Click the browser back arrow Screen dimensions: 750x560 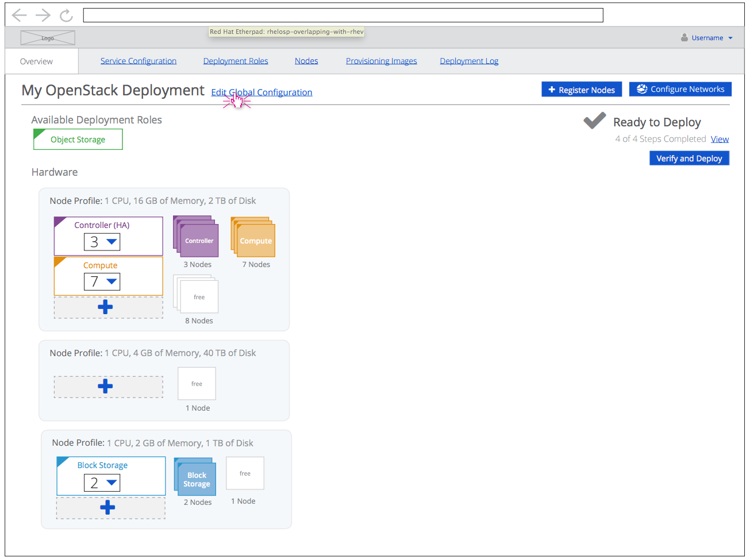pos(19,15)
